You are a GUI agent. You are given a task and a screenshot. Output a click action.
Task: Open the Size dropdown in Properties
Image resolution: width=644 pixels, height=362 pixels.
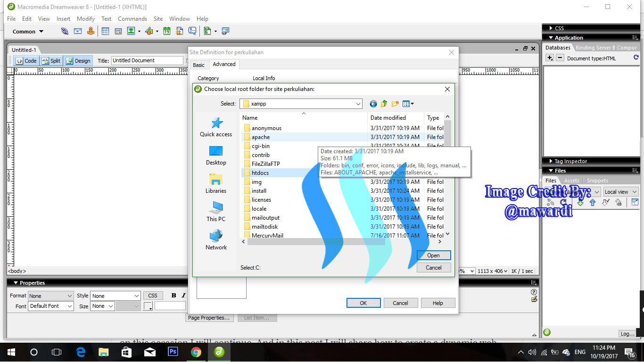[x=103, y=306]
